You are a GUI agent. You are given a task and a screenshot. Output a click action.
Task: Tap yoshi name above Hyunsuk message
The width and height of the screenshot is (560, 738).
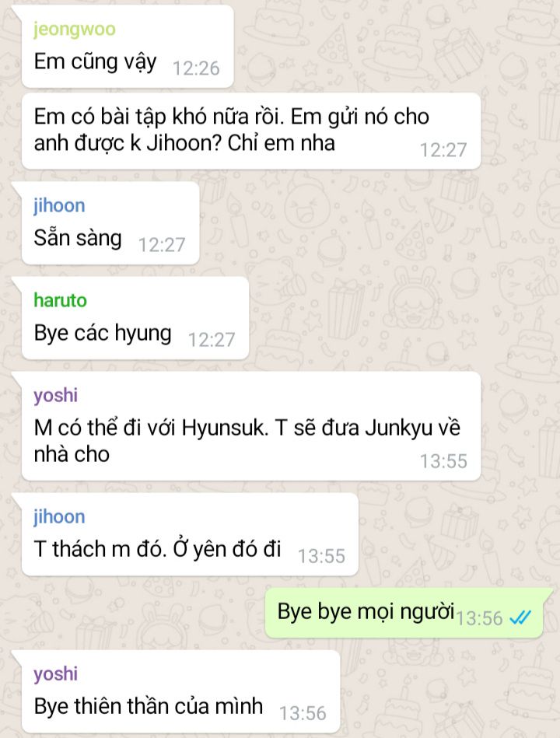pos(55,395)
